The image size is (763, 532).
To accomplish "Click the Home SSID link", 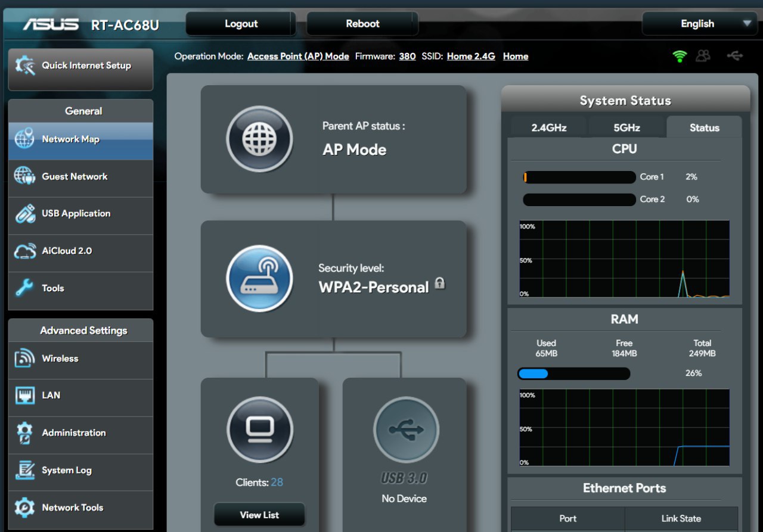I will pyautogui.click(x=516, y=56).
